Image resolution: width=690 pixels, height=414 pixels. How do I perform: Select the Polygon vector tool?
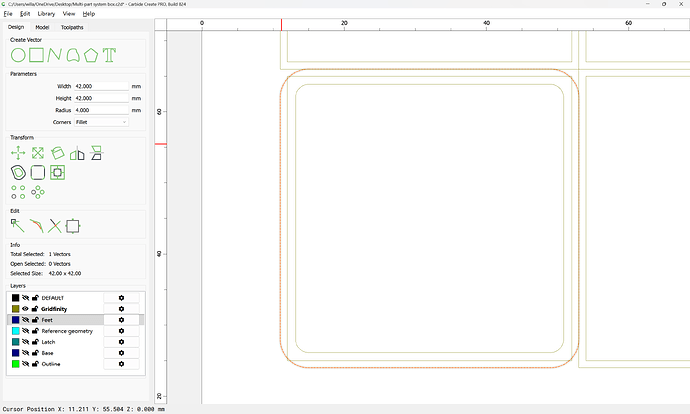tap(91, 55)
